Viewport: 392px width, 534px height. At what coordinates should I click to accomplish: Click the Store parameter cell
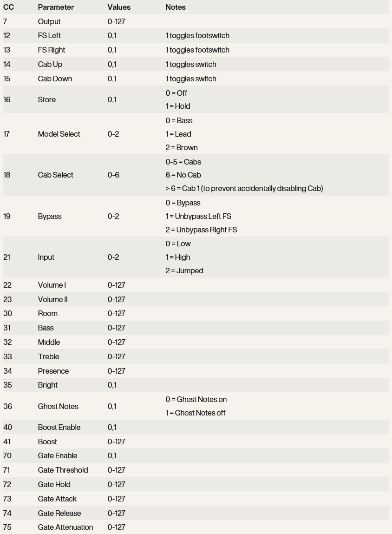46,100
